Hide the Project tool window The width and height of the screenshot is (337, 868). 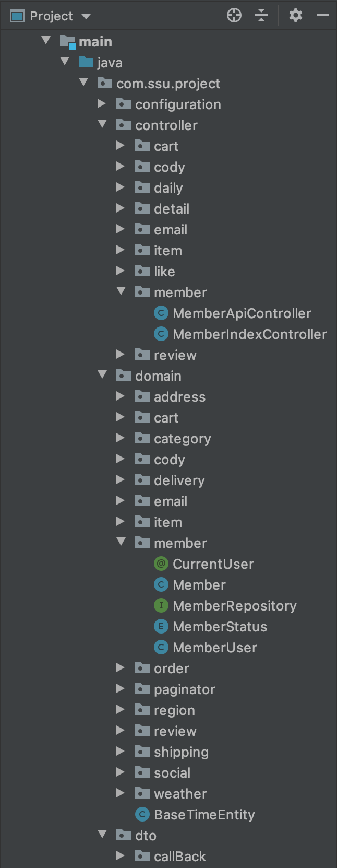[x=323, y=15]
